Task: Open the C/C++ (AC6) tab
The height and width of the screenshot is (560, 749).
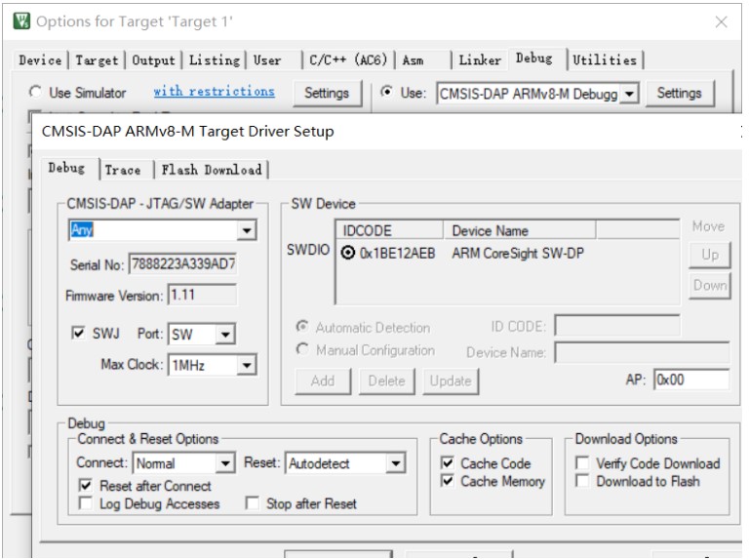Action: tap(348, 60)
